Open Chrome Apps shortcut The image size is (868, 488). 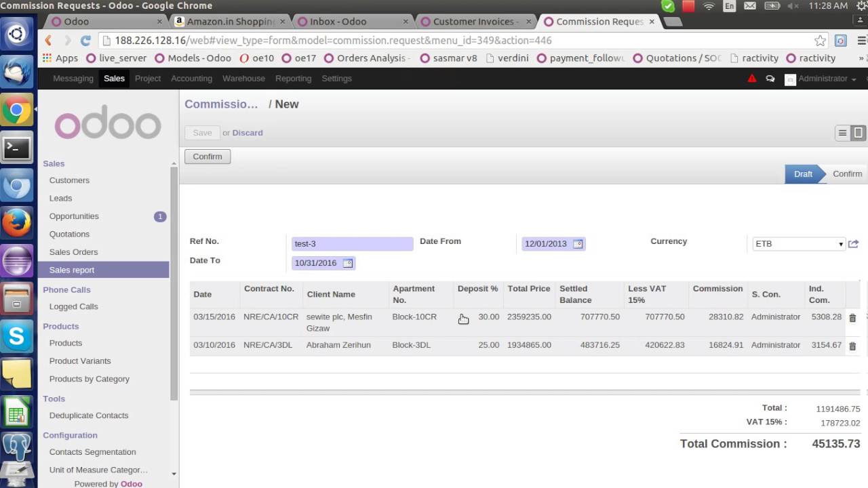coord(60,58)
